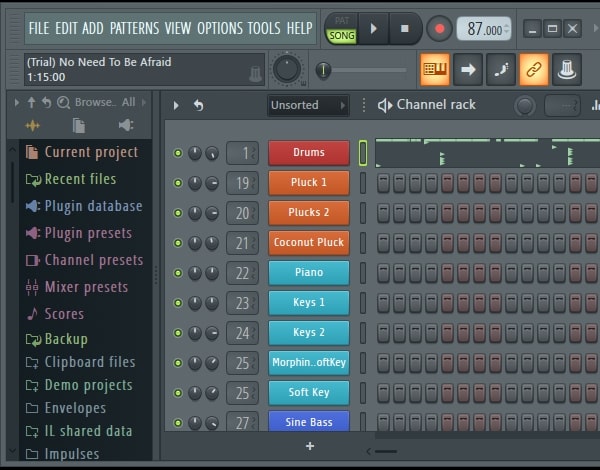Select the browser plugins speaker tab icon

pos(126,125)
